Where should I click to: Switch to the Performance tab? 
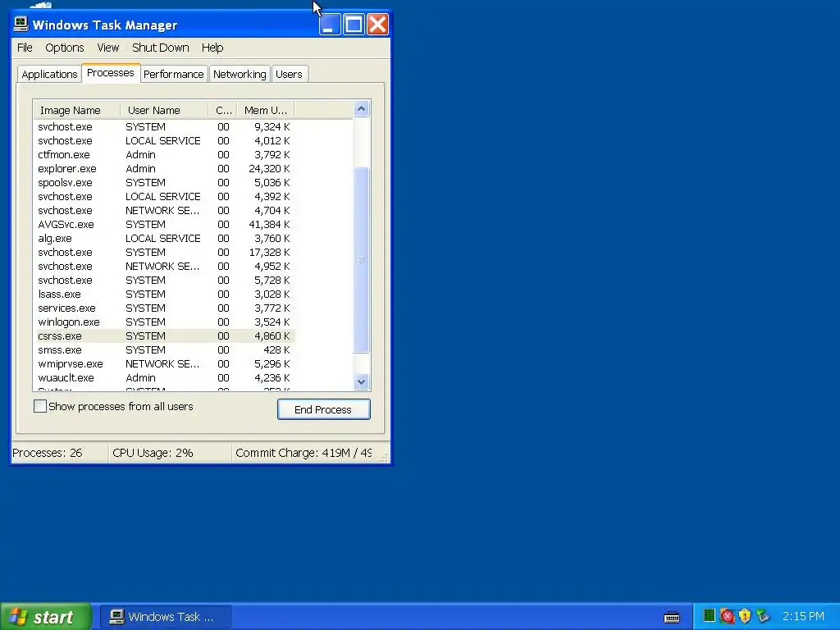tap(174, 74)
